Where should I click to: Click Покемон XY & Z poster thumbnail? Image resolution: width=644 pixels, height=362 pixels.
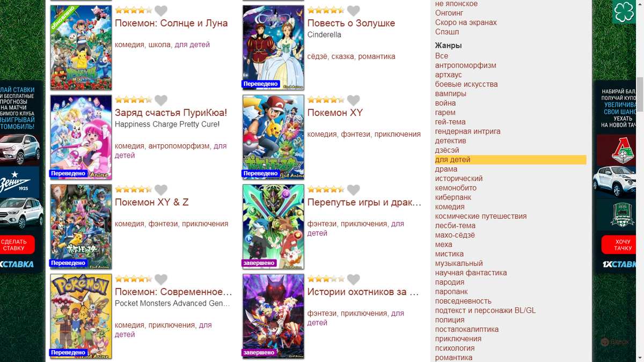point(81,226)
